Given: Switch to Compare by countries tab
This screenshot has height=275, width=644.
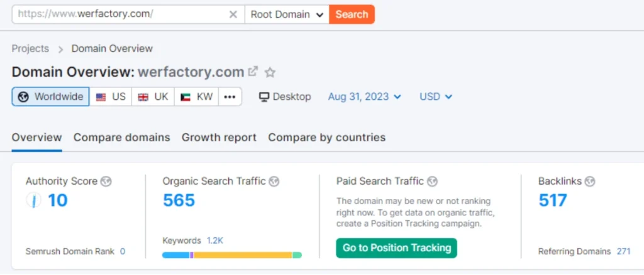Looking at the screenshot, I should [x=327, y=137].
